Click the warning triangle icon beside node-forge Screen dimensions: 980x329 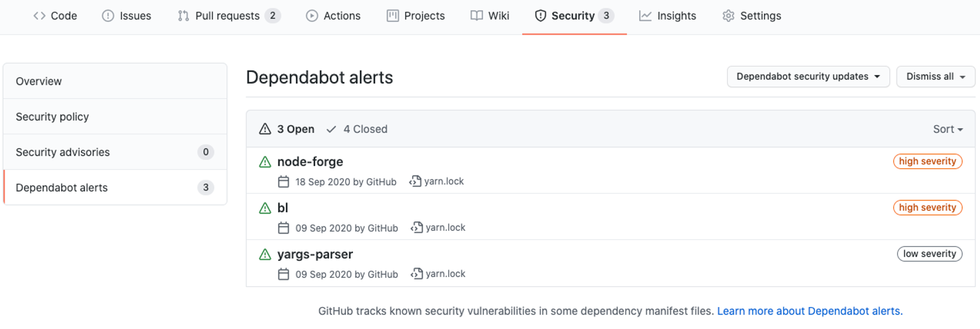[265, 162]
